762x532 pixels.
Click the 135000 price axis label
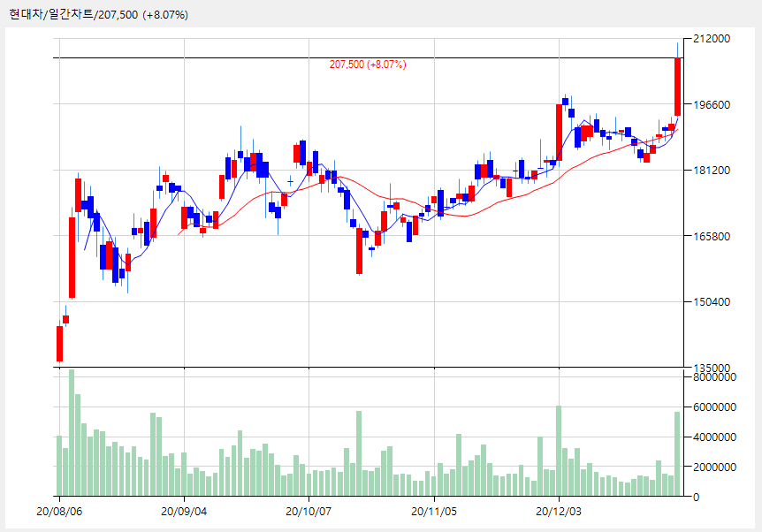(712, 368)
